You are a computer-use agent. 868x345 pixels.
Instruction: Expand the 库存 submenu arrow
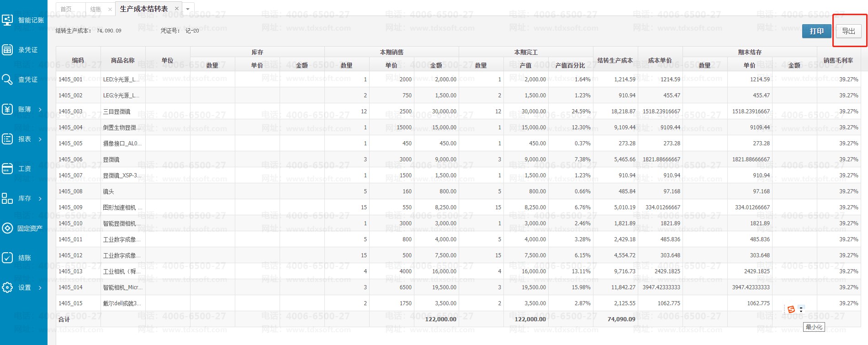40,198
